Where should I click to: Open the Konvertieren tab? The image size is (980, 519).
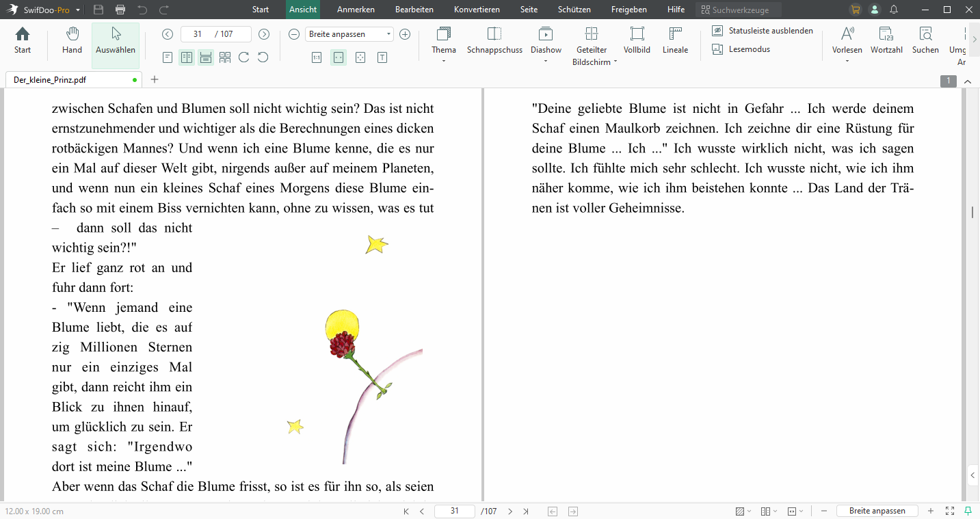[x=477, y=10]
